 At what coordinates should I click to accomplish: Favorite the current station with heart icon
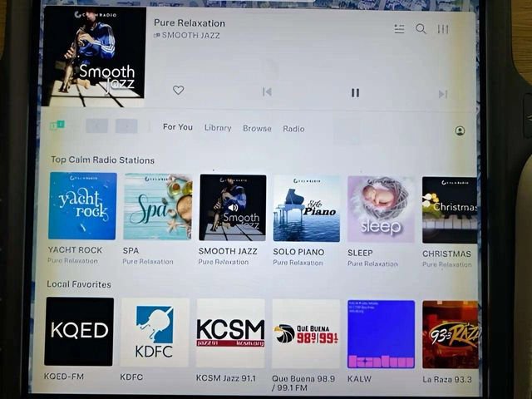178,91
